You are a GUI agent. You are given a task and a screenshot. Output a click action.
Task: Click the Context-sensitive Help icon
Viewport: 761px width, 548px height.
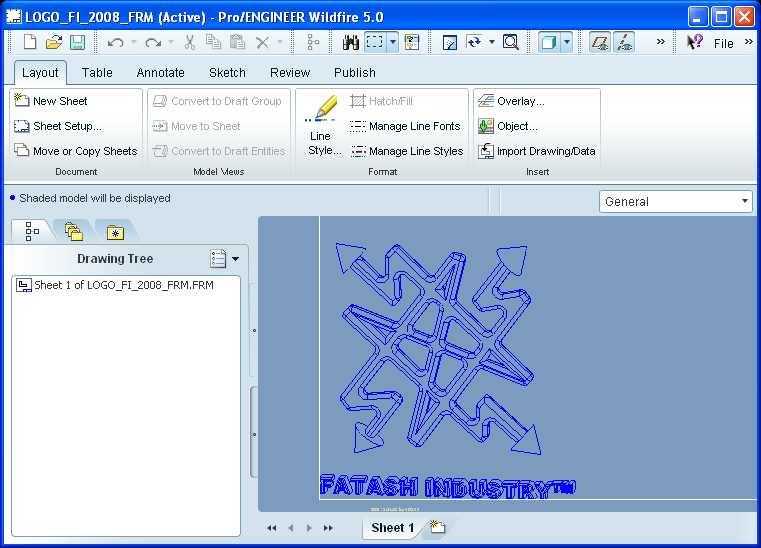click(x=694, y=42)
